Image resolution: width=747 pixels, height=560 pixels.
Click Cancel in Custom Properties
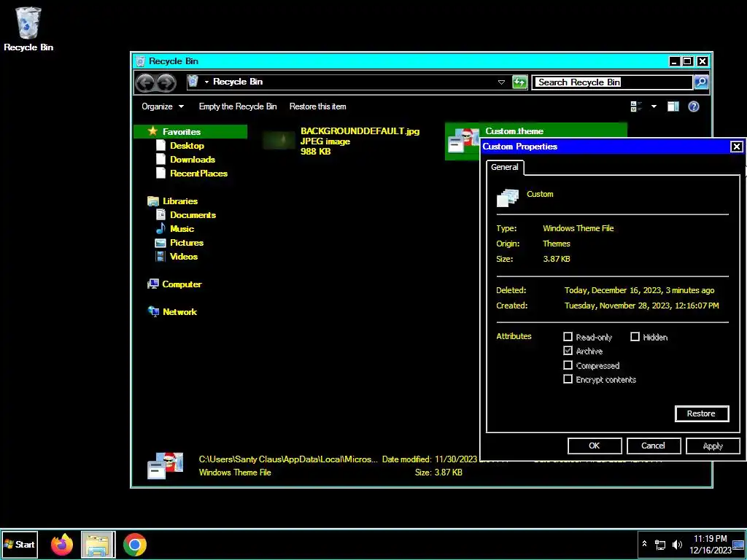[x=653, y=446]
